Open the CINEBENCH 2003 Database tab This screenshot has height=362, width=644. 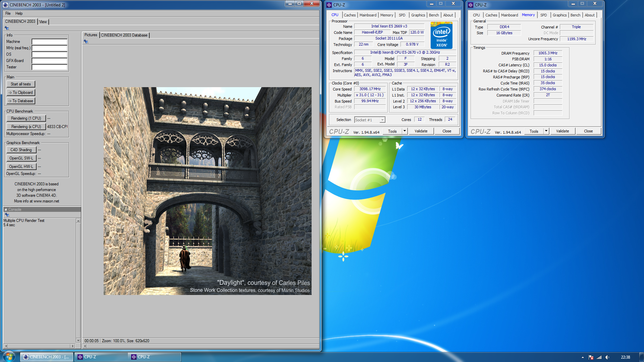(x=124, y=35)
